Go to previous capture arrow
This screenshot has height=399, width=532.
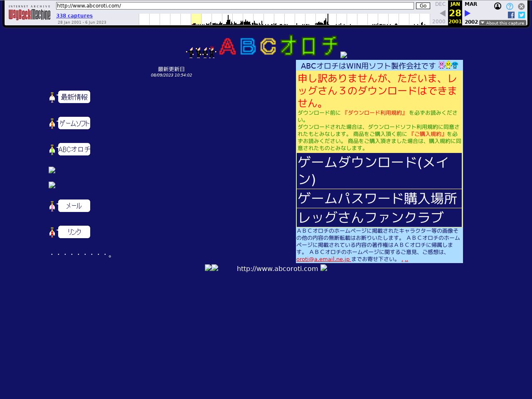(x=443, y=13)
